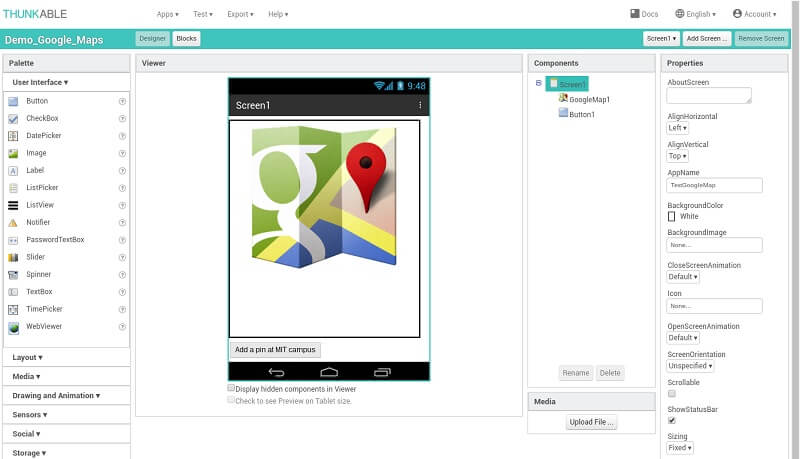Uncheck the ShowStatusBar checkbox

click(672, 421)
